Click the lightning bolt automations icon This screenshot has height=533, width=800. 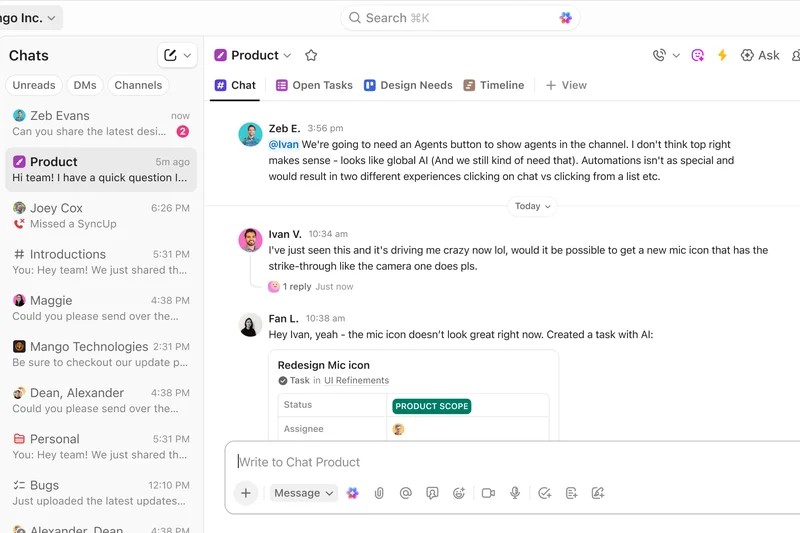[722, 56]
